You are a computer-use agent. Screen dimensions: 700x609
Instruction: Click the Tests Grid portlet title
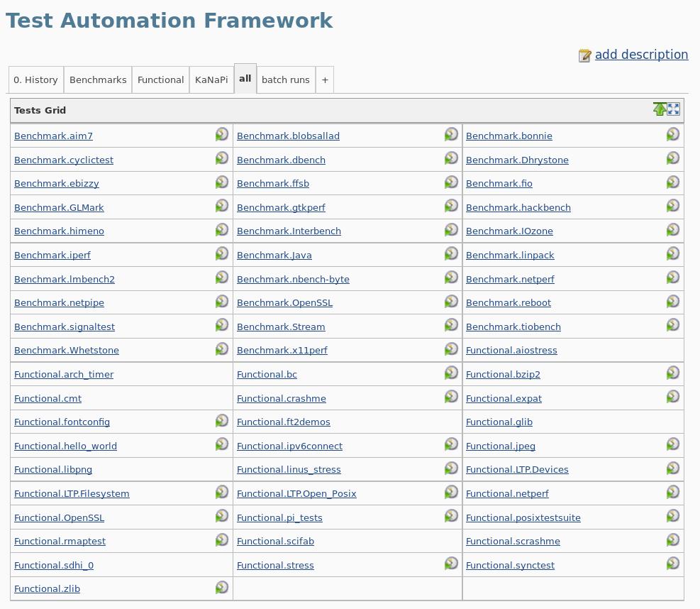coord(40,110)
